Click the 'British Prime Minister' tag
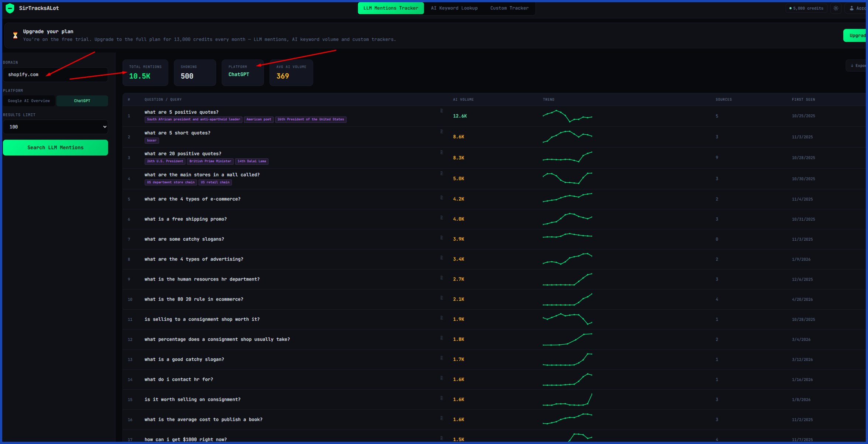868x444 pixels. pyautogui.click(x=210, y=161)
